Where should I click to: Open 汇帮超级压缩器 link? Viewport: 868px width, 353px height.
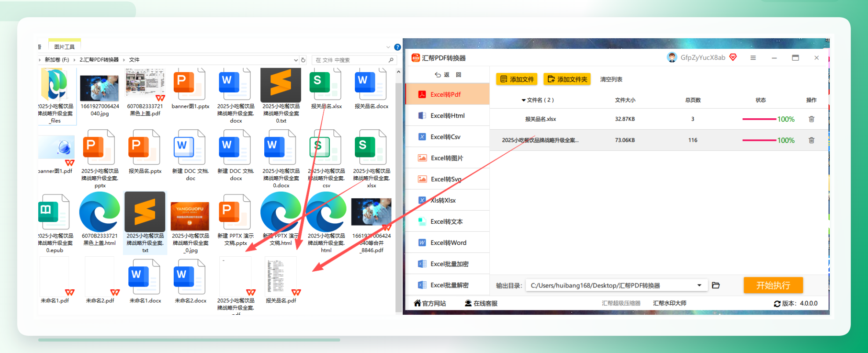621,303
